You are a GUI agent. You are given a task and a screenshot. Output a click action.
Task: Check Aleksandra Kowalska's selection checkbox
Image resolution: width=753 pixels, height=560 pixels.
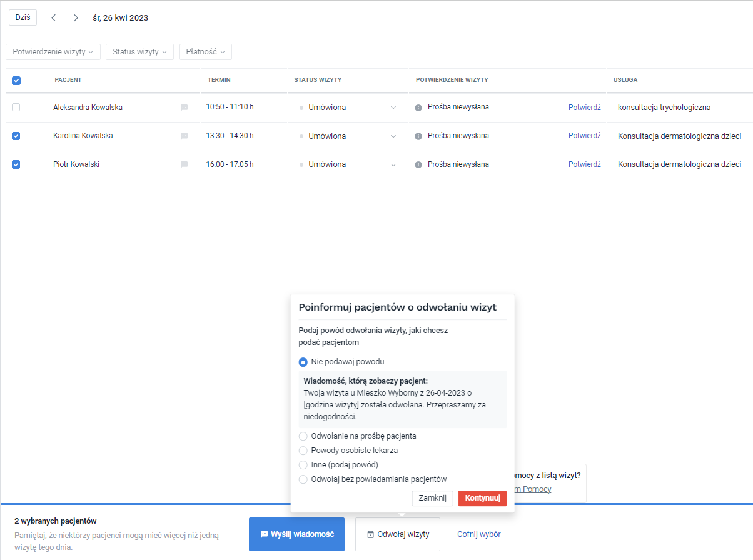(x=16, y=107)
